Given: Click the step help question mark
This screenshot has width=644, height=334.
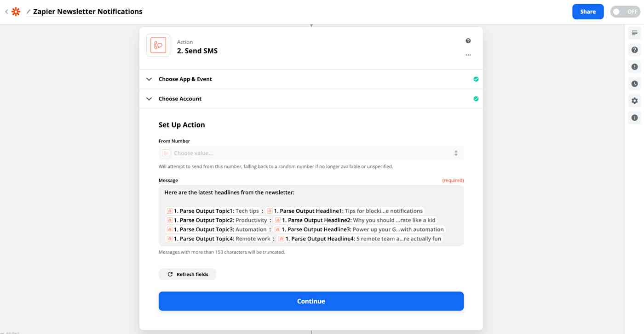Looking at the screenshot, I should coord(468,41).
